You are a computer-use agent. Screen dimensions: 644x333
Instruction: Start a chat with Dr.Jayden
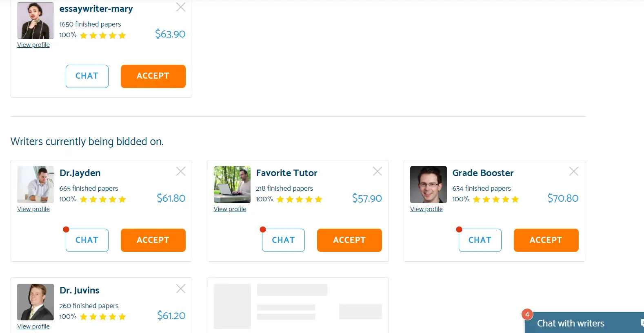coord(87,240)
